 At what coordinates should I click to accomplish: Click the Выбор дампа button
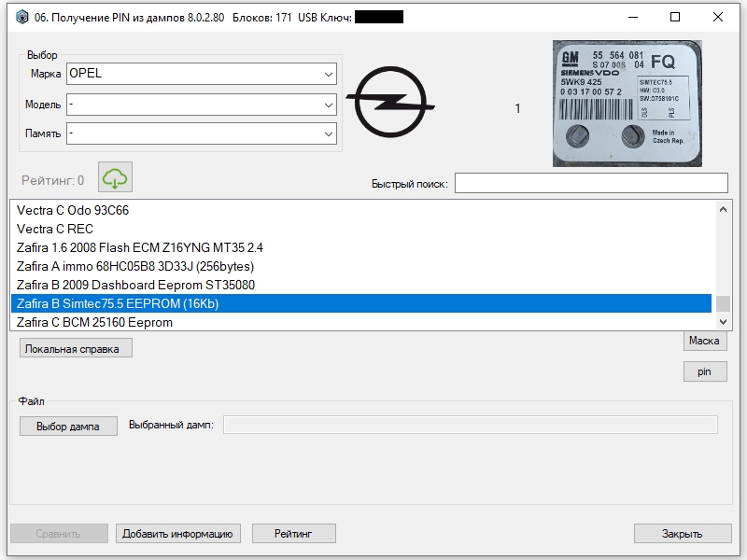click(68, 427)
